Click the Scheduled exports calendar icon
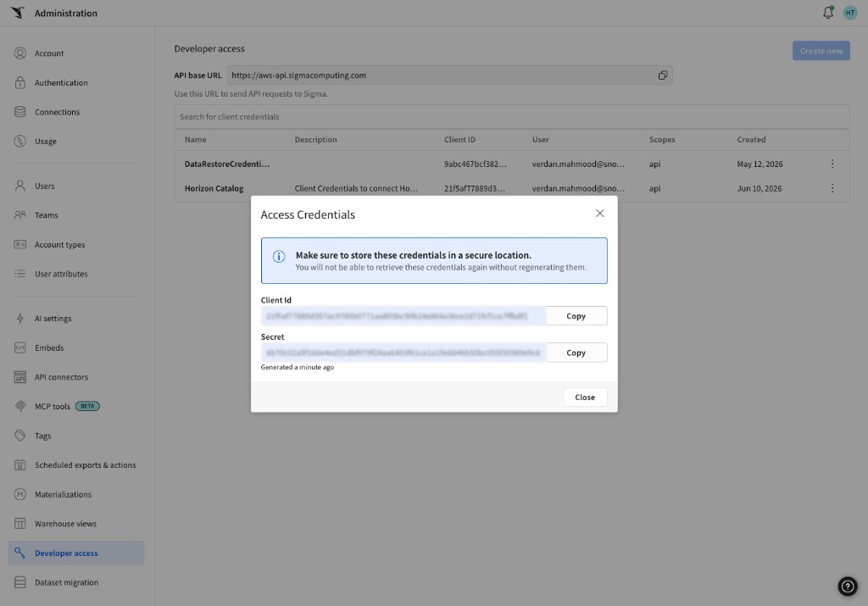Screen dimensions: 868x606 20,464
